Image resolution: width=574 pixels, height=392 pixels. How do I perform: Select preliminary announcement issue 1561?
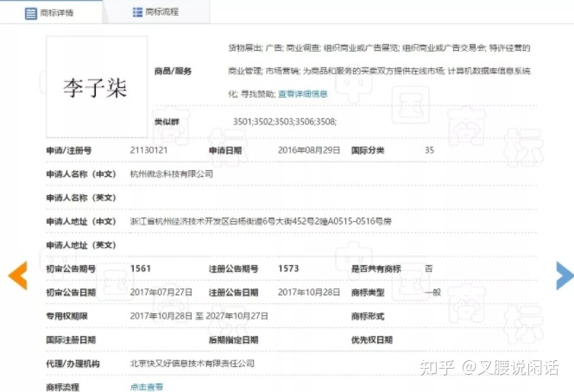[x=140, y=269]
